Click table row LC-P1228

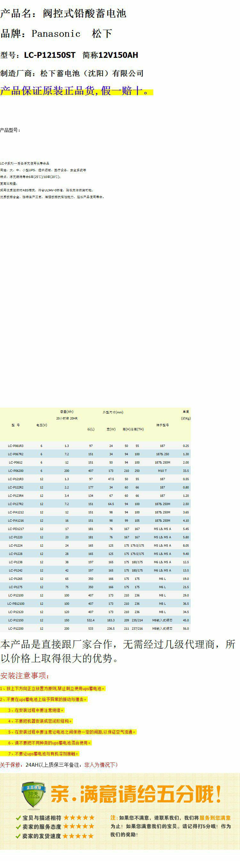(95, 554)
